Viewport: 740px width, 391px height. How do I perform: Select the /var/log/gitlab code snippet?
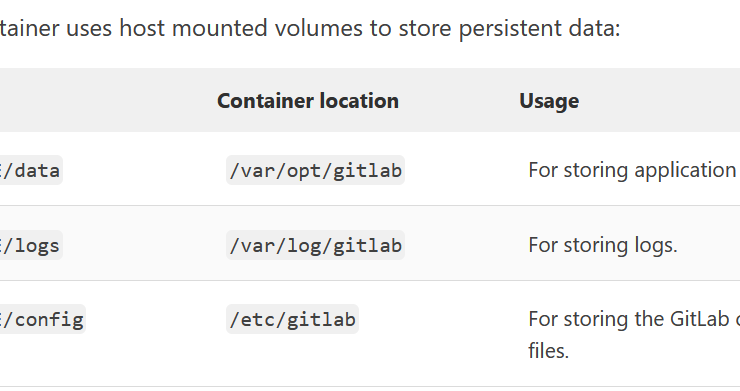315,245
